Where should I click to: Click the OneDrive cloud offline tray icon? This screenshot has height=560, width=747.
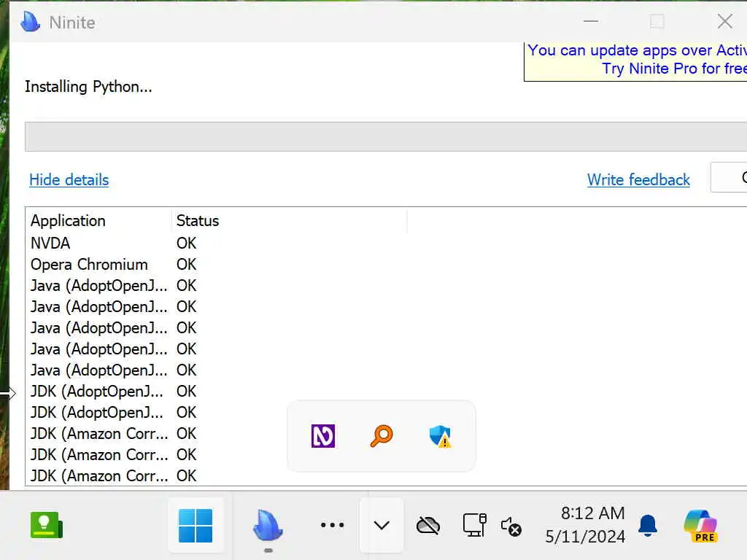(427, 526)
